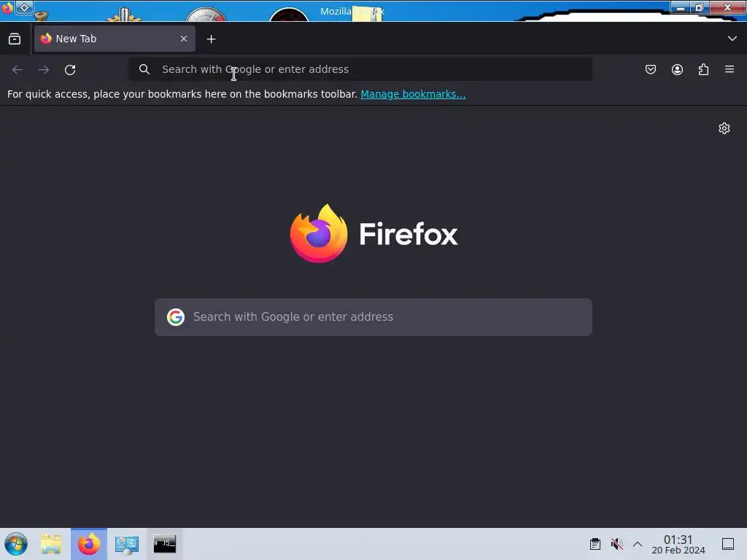This screenshot has width=747, height=560.
Task: Open the window menu Firefox icon in titlebar
Action: coord(7,7)
